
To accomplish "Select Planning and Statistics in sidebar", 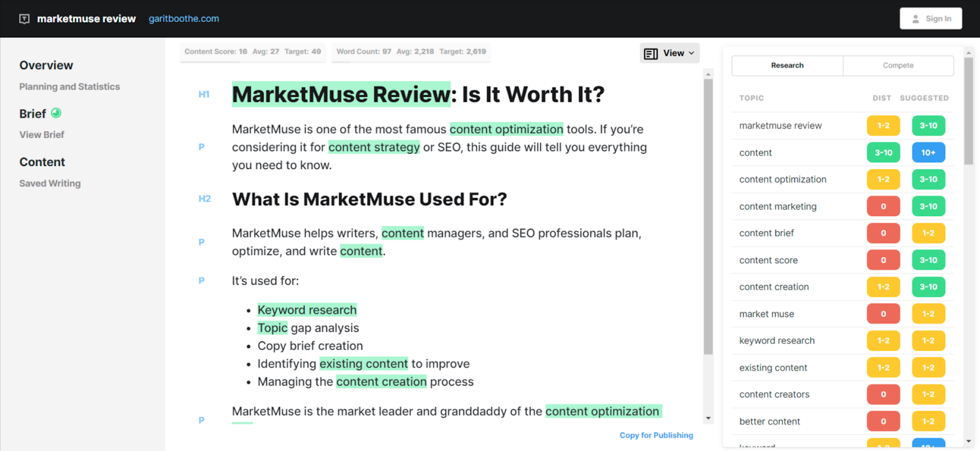I will point(69,87).
